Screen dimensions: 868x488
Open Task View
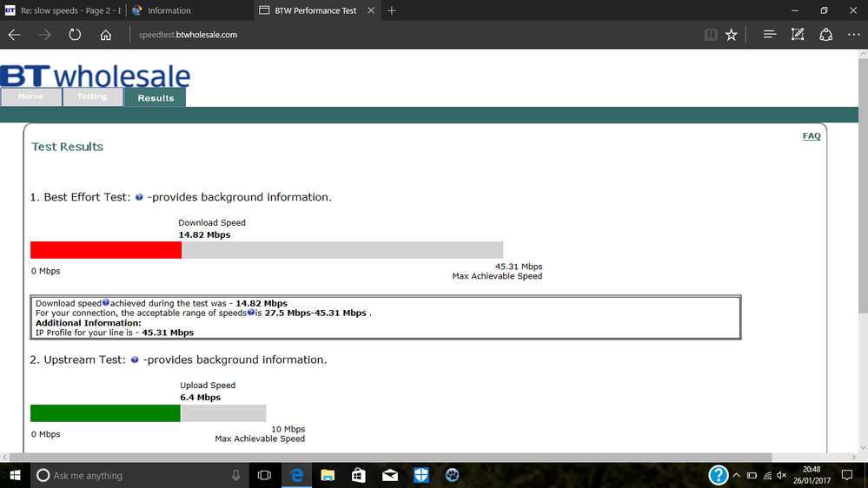pyautogui.click(x=265, y=475)
